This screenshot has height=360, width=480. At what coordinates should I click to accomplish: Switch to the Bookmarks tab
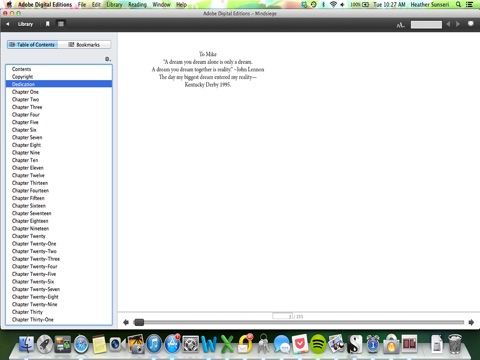[x=84, y=45]
